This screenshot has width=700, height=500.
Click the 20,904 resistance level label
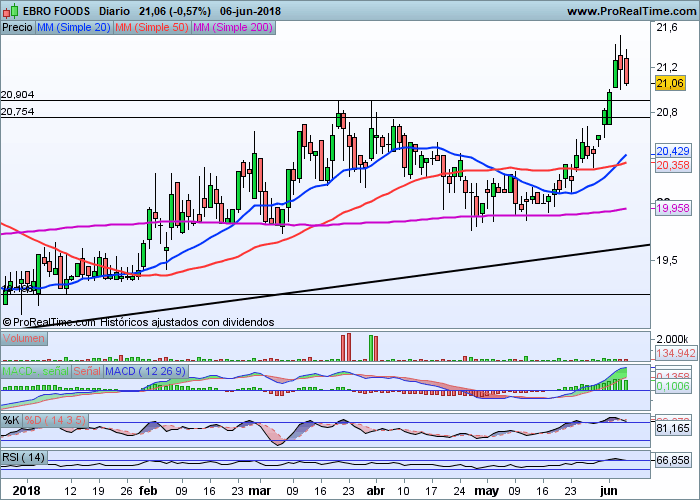click(x=17, y=95)
